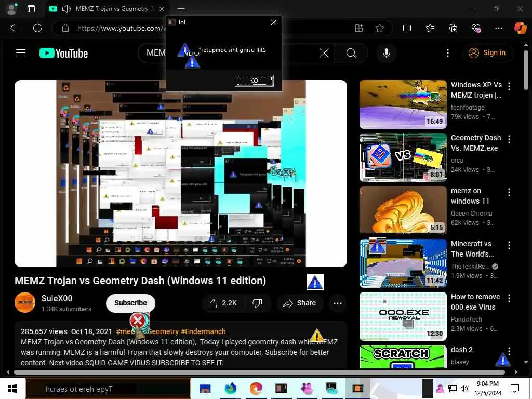Switch to MEMZ Trojan vs Geometry tab
This screenshot has width=532, height=399.
point(108,9)
